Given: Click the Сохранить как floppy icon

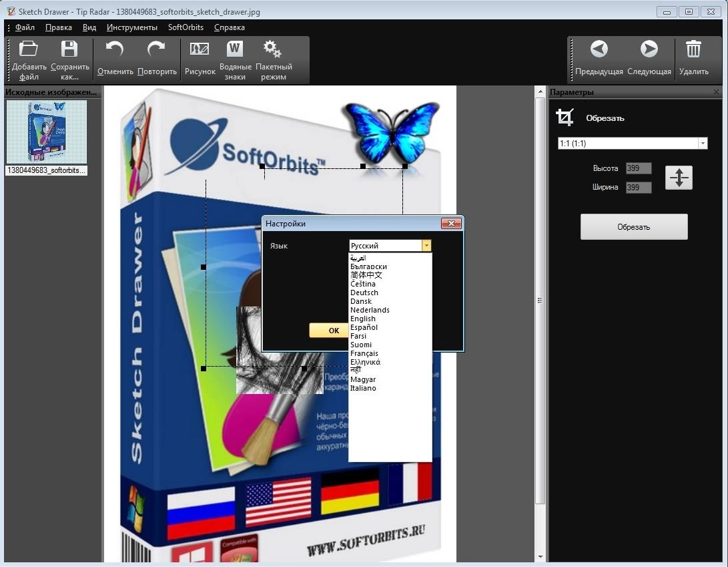Looking at the screenshot, I should [69, 49].
